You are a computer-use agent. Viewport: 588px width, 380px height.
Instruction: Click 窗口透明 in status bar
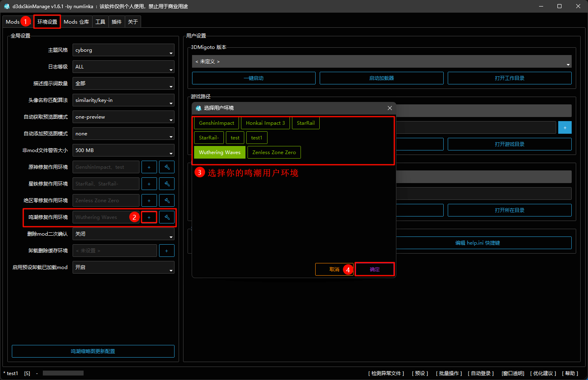coord(513,373)
